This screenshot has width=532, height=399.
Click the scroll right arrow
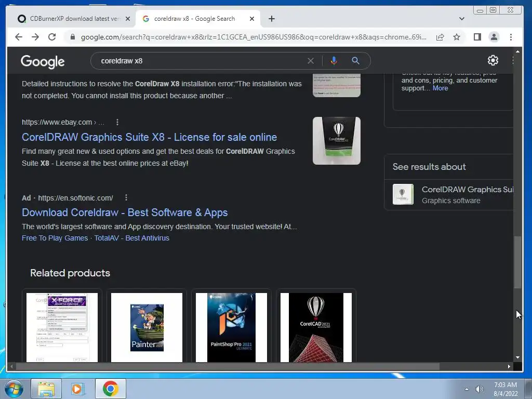[x=509, y=366]
